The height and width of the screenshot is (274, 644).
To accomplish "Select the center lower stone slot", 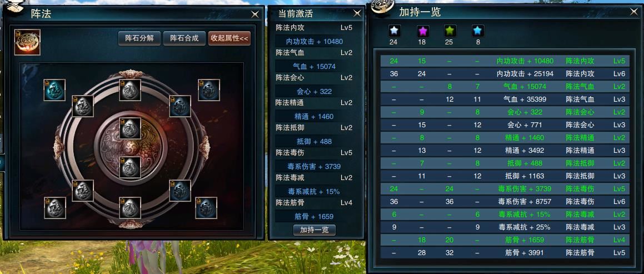I will click(130, 167).
